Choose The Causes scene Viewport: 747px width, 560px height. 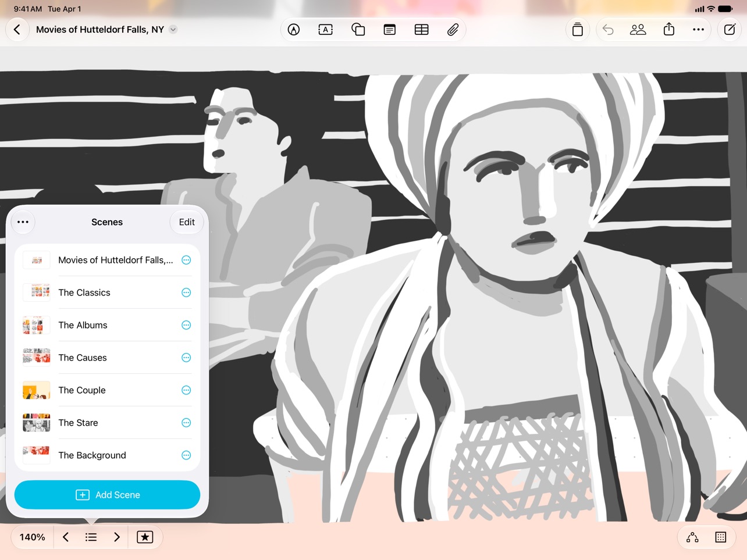(107, 358)
